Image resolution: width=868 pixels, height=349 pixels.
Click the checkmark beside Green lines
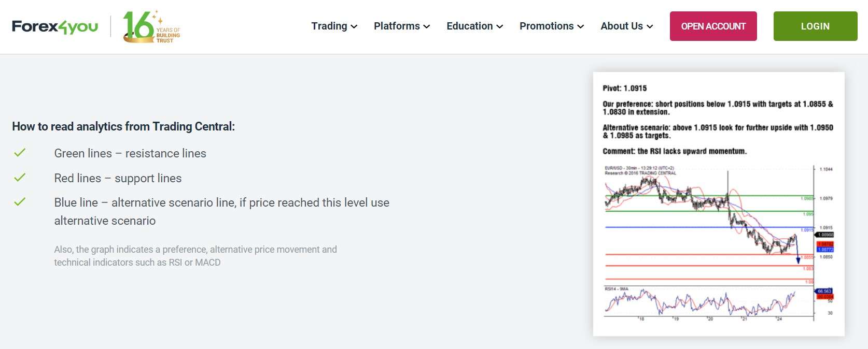point(20,153)
